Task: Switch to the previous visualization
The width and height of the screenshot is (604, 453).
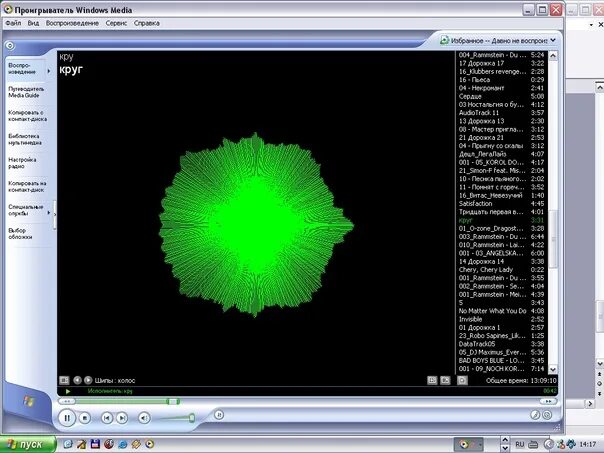Action: [77, 380]
